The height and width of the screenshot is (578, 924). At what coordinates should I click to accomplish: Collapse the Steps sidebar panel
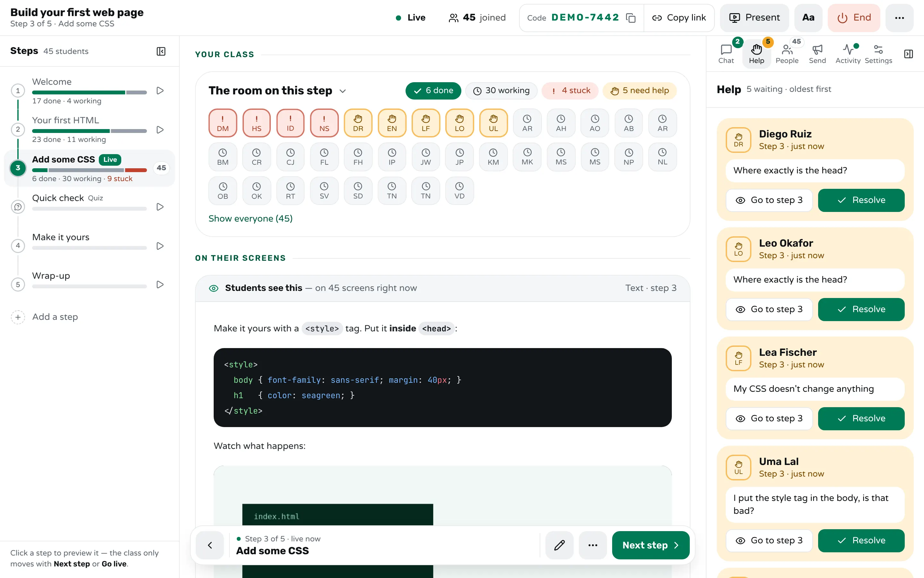[161, 51]
